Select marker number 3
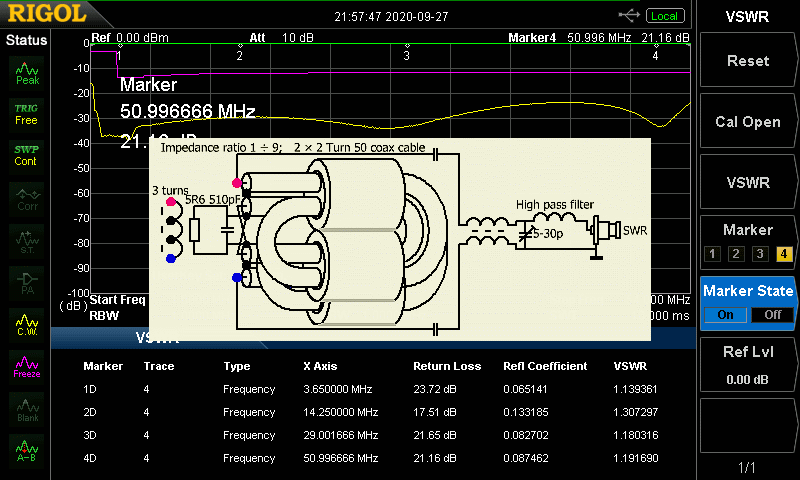The width and height of the screenshot is (800, 480). pyautogui.click(x=759, y=253)
